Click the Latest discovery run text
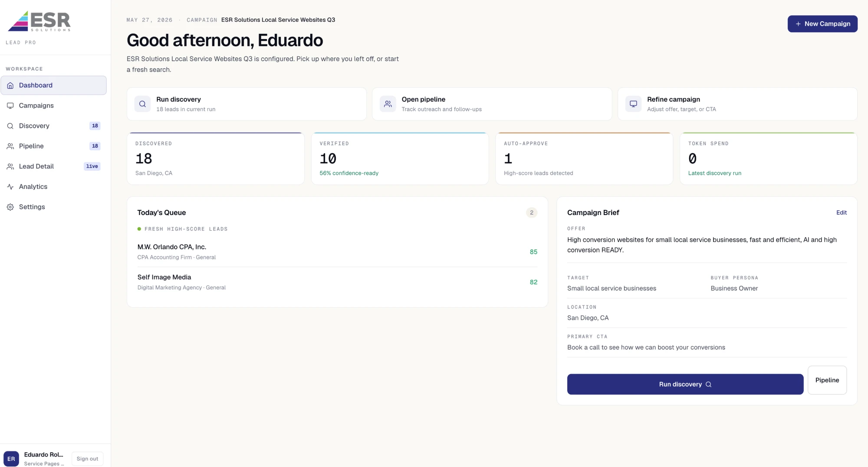The height and width of the screenshot is (467, 868). point(714,173)
